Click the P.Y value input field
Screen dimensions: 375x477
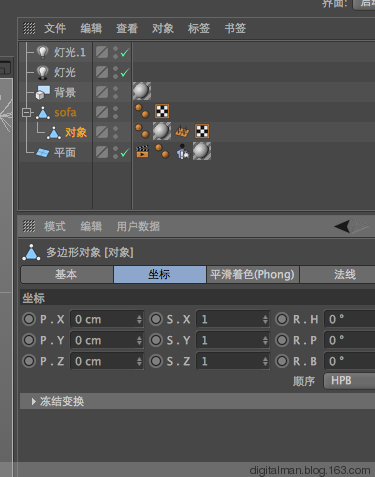click(x=107, y=340)
